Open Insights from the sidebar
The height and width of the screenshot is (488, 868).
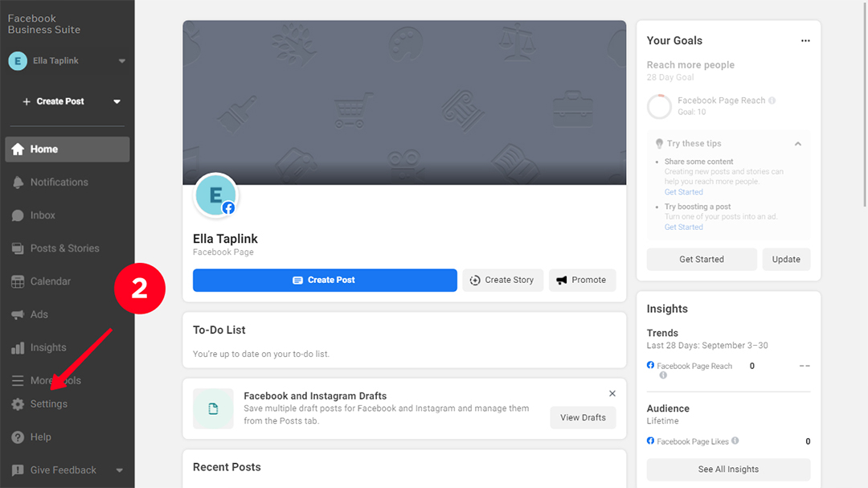pos(67,348)
